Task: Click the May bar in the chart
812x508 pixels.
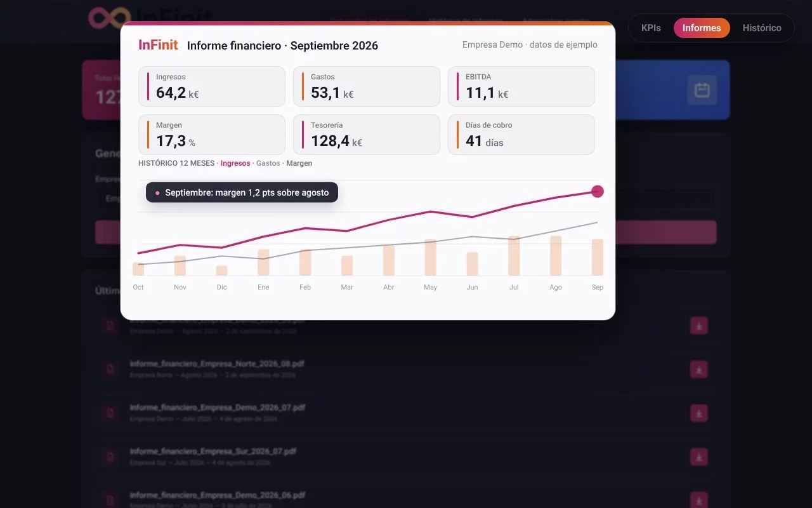Action: click(x=430, y=257)
